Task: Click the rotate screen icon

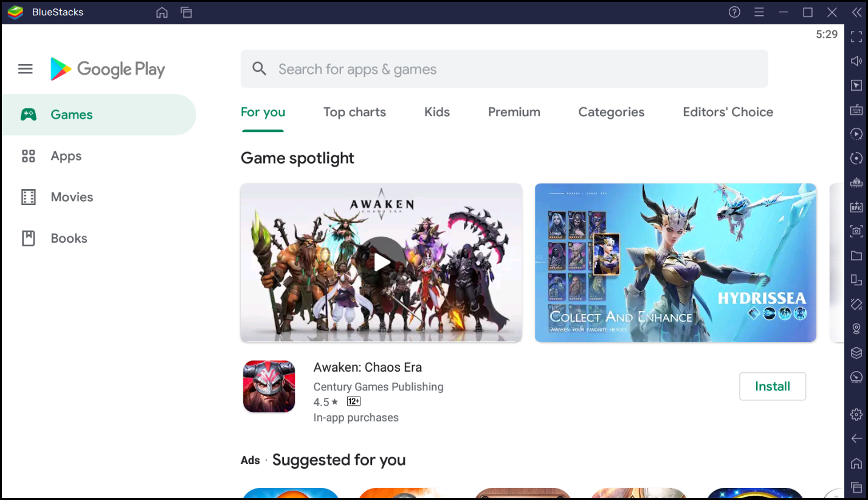Action: point(856,280)
